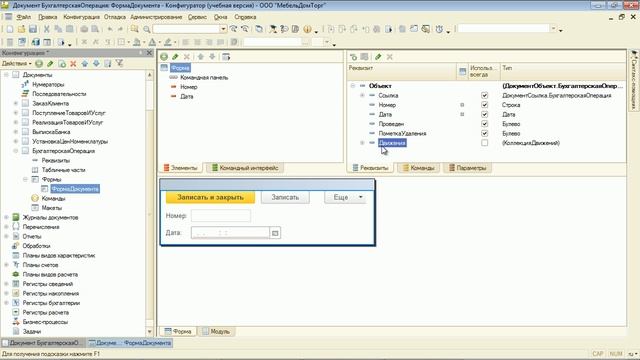
Task: Click the font color A tool in formatting toolbar
Action: [x=152, y=42]
